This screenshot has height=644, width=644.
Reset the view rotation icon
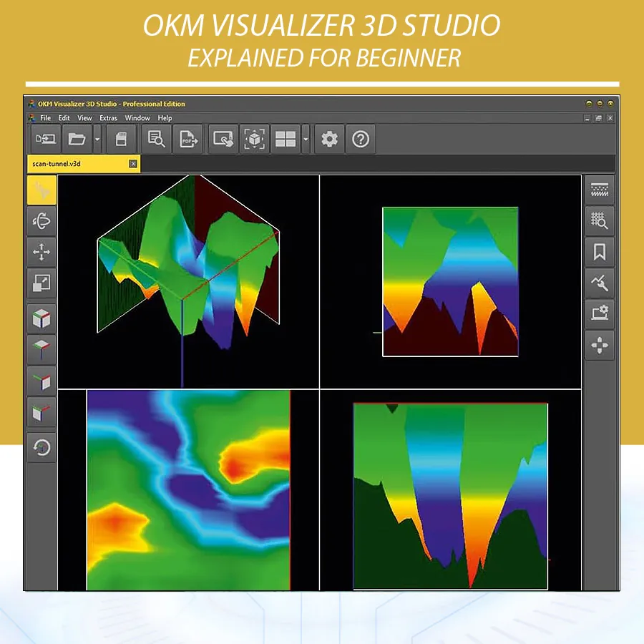pyautogui.click(x=42, y=447)
